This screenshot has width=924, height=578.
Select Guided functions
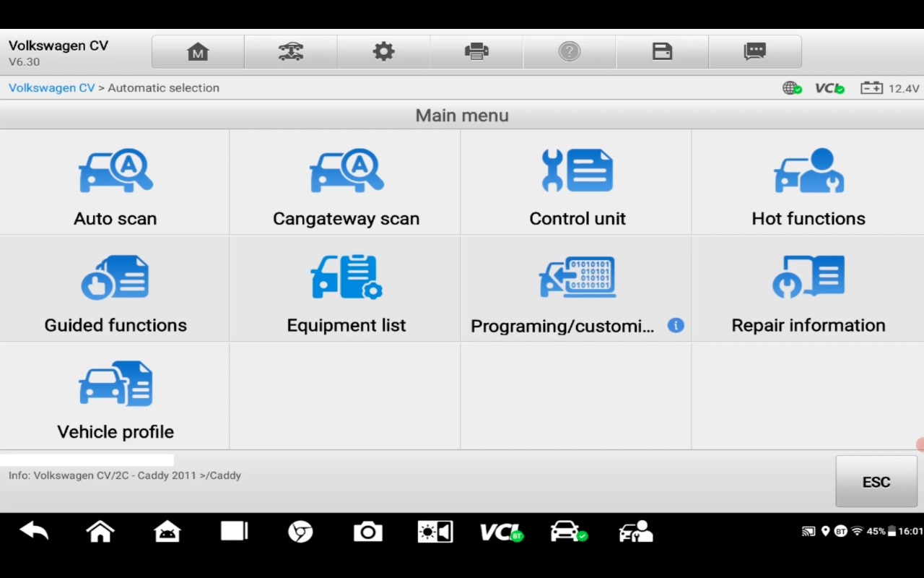click(x=115, y=289)
